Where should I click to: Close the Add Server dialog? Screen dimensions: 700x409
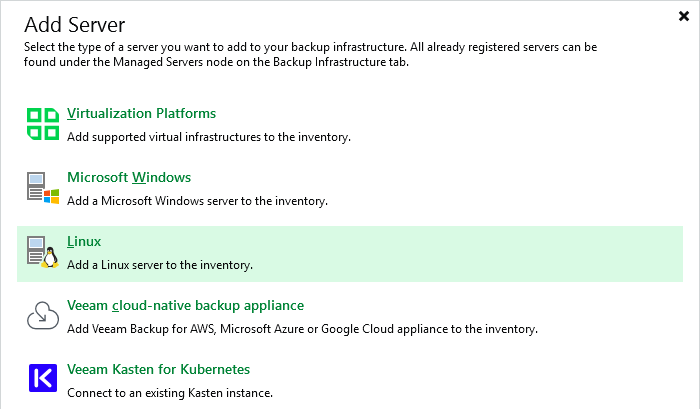[x=683, y=17]
